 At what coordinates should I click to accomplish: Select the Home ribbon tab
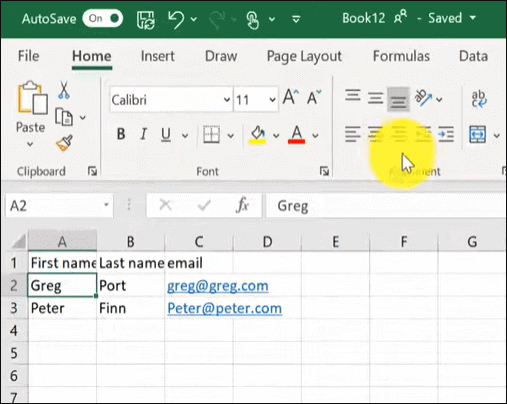pyautogui.click(x=92, y=56)
